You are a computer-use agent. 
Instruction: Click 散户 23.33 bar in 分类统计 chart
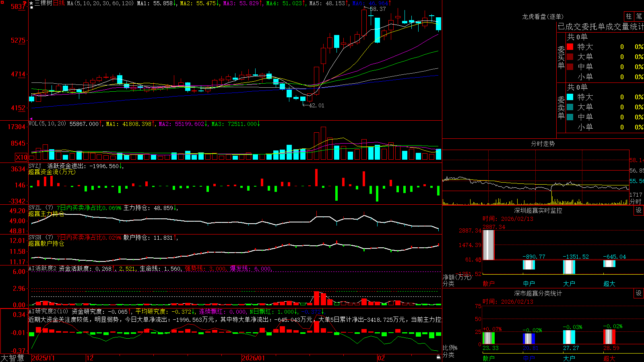coord(489,338)
